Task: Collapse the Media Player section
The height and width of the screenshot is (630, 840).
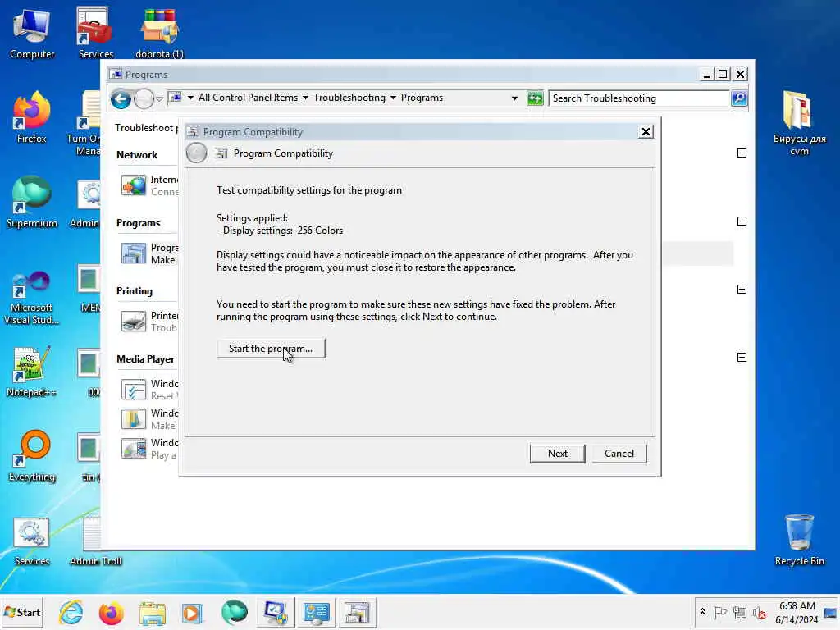Action: pyautogui.click(x=742, y=358)
